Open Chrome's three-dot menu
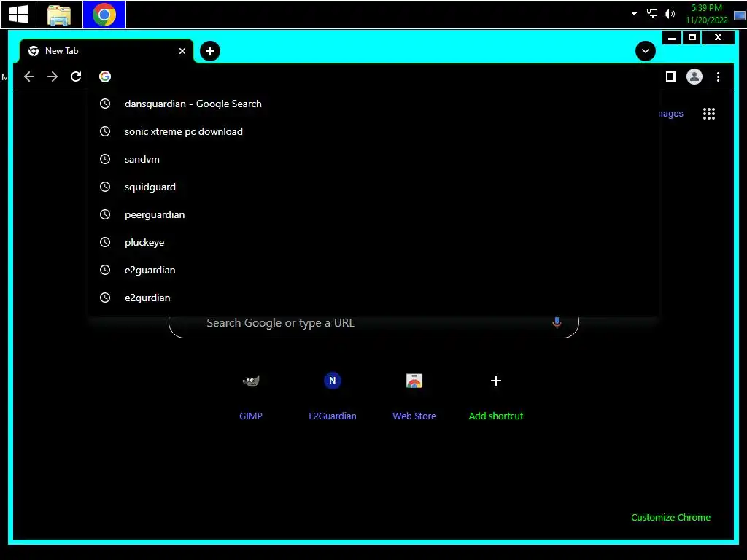Screen dimensions: 747x560 (718, 77)
